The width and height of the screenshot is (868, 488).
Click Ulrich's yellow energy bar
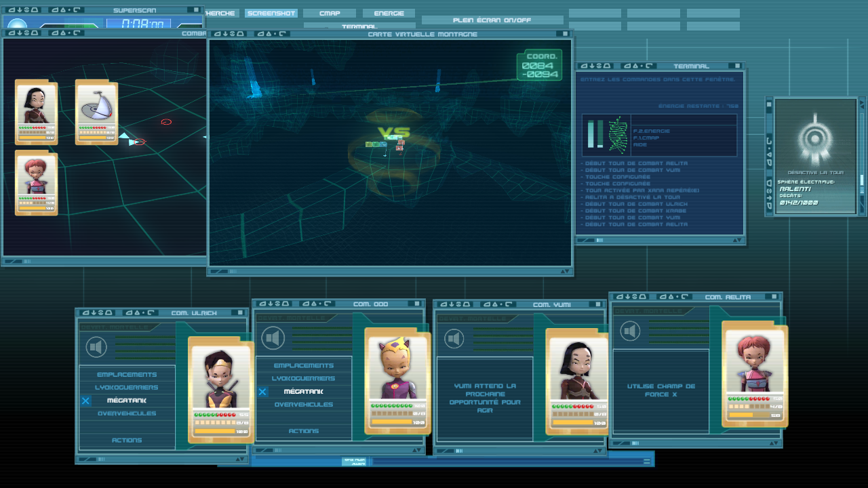coord(214,431)
